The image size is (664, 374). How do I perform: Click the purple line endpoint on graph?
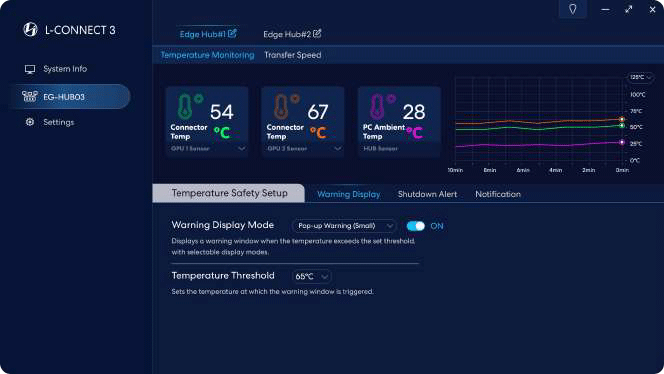coord(622,142)
